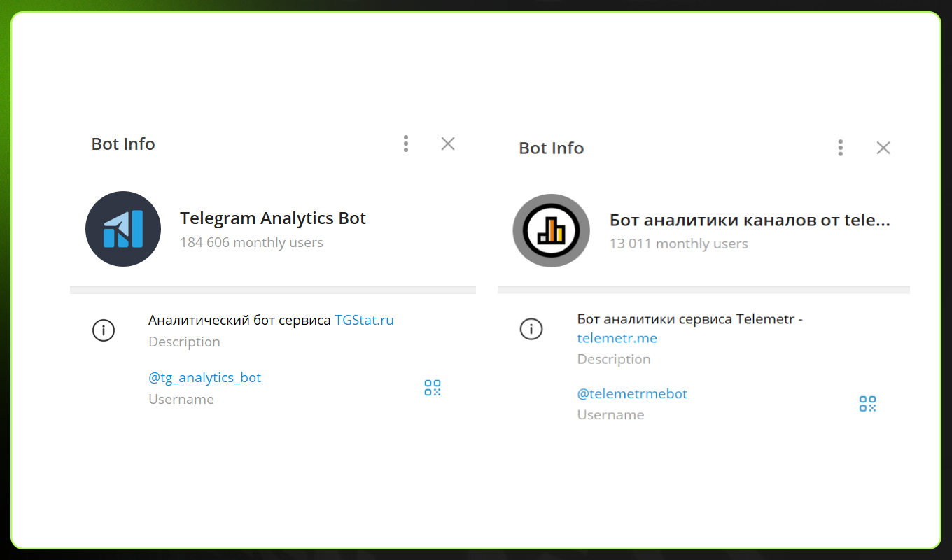Open the three-dot menu on right Bot Info panel
This screenshot has height=560, width=952.
tap(840, 148)
